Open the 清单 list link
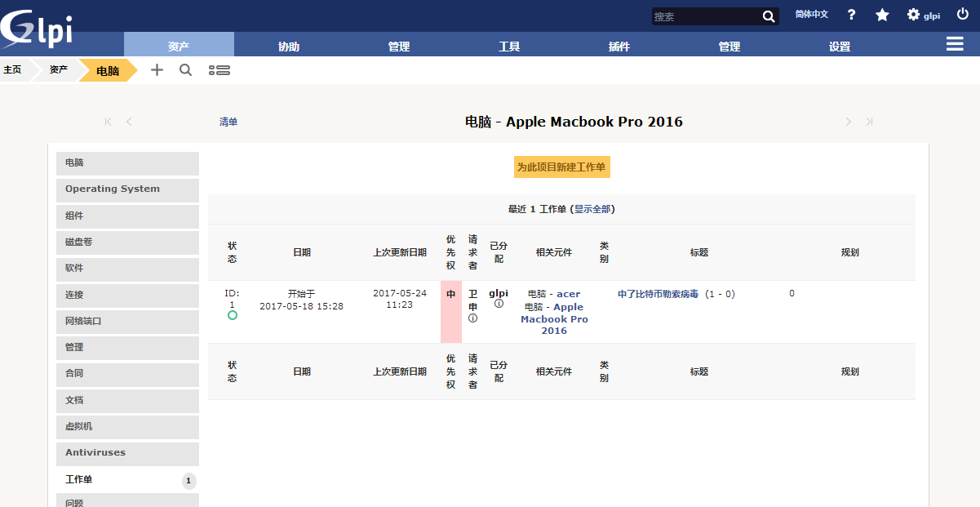The width and height of the screenshot is (980, 507). [x=228, y=122]
